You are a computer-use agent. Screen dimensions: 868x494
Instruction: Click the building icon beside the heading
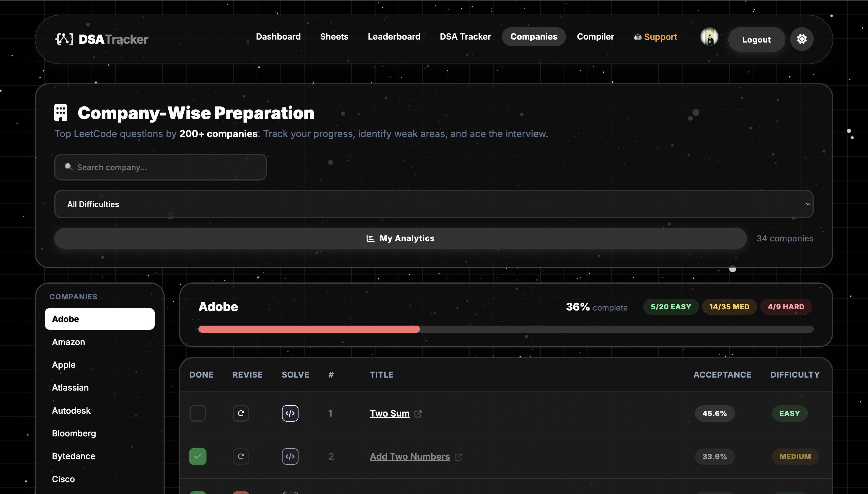61,113
